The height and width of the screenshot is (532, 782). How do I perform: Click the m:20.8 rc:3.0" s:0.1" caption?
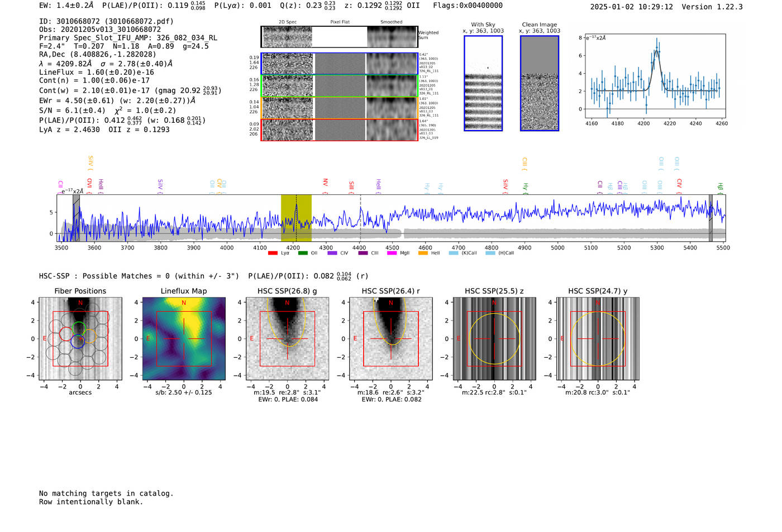tap(598, 392)
